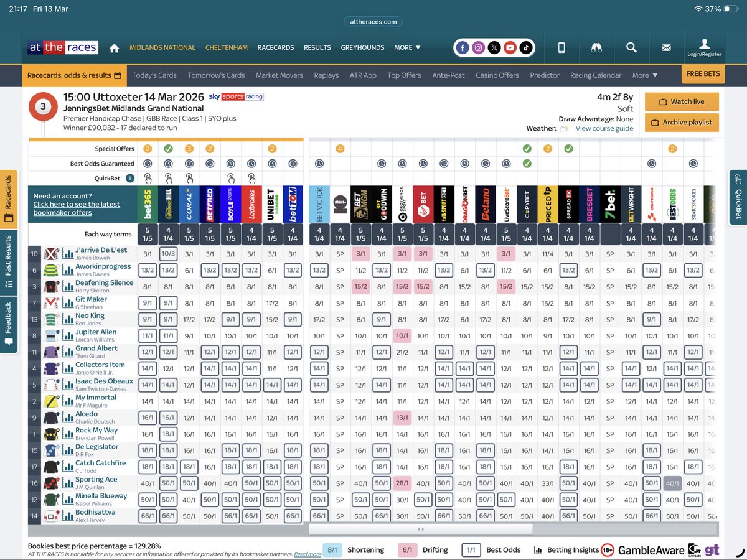Tap the Wi-Fi status icon
This screenshot has height=560, width=747.
pos(698,9)
